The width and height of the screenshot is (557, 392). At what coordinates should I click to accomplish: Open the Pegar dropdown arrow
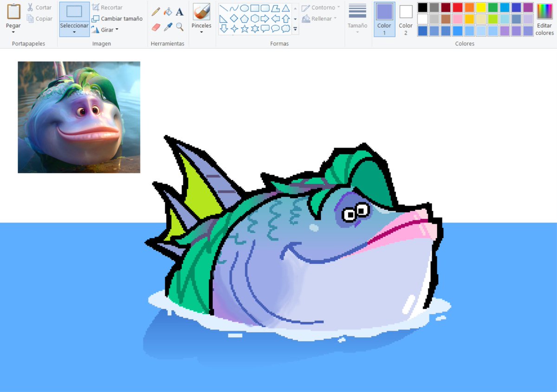click(x=13, y=32)
